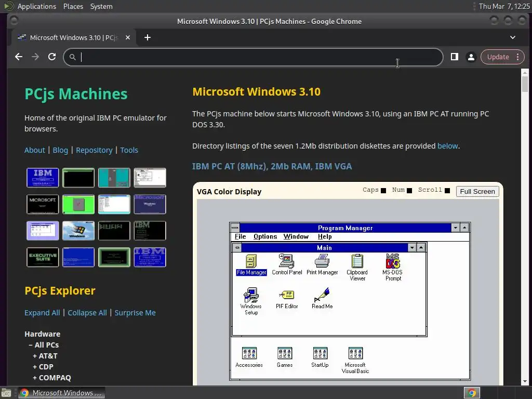The image size is (532, 399).
Task: Open the StartUp program group icon
Action: pos(320,357)
